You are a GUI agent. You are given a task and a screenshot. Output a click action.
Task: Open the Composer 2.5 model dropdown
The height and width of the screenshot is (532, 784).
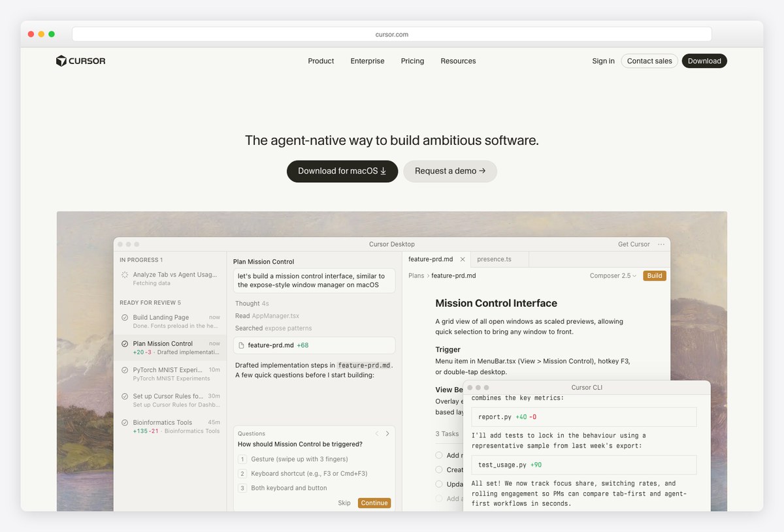pos(613,275)
